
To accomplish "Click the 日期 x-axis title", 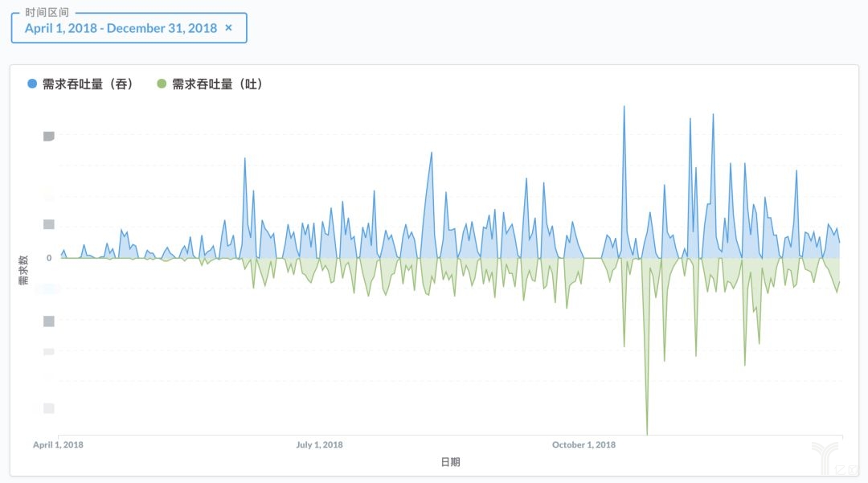I will [x=450, y=462].
